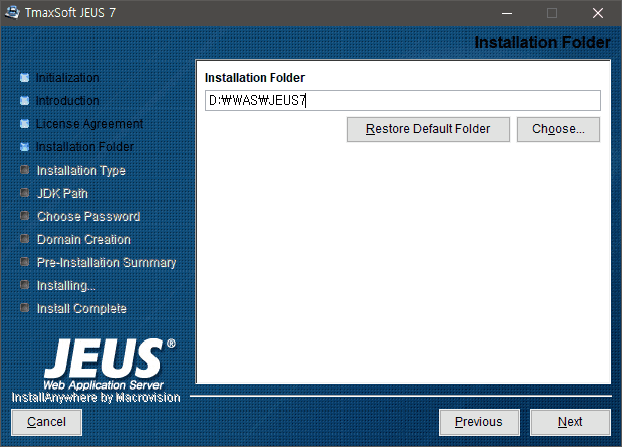Select the Installation Type step bullet icon
The width and height of the screenshot is (622, 447).
pyautogui.click(x=25, y=170)
